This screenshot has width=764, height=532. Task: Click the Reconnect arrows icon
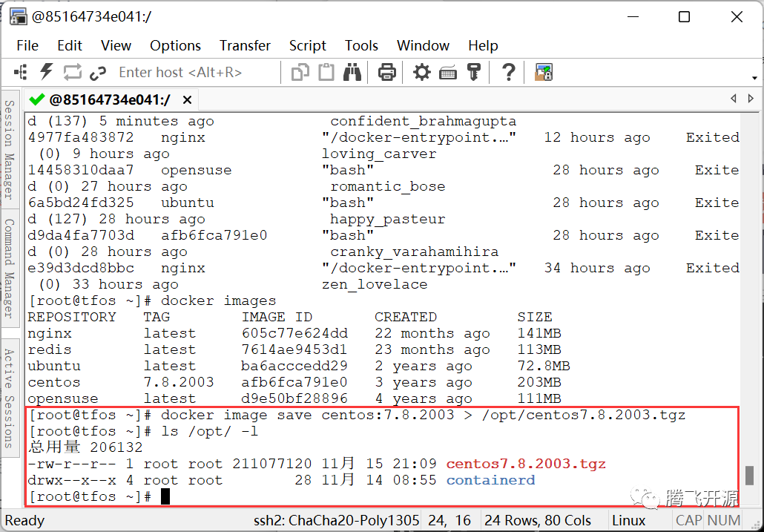(72, 73)
